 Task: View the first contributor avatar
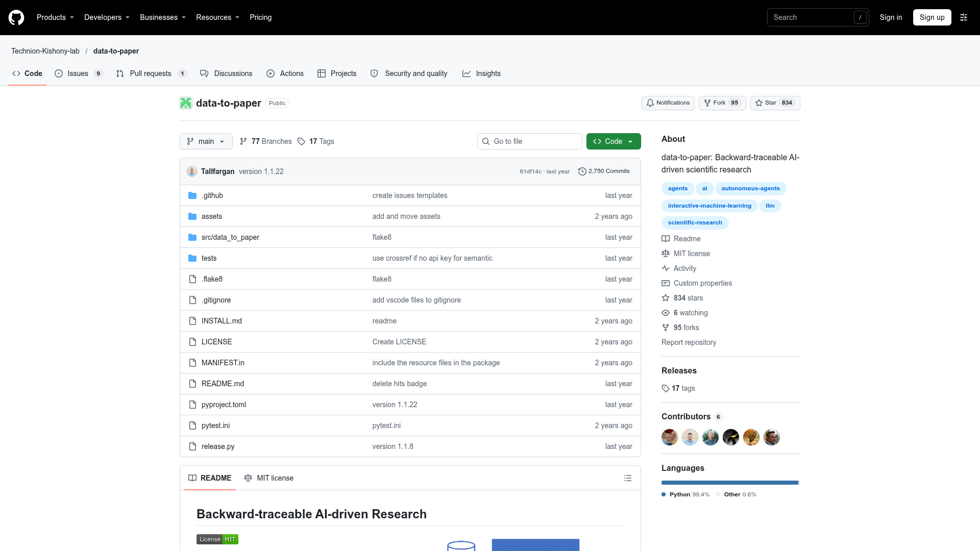point(670,437)
